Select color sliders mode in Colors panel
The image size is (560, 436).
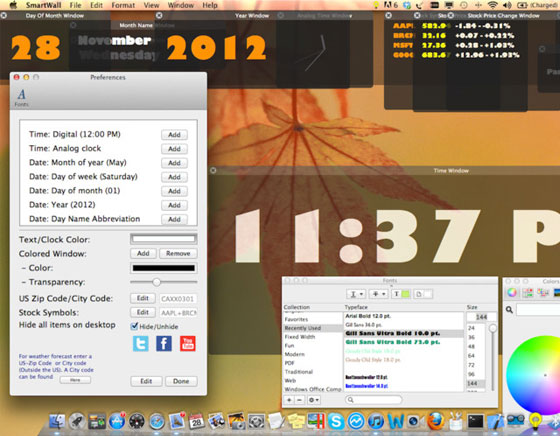(x=528, y=292)
